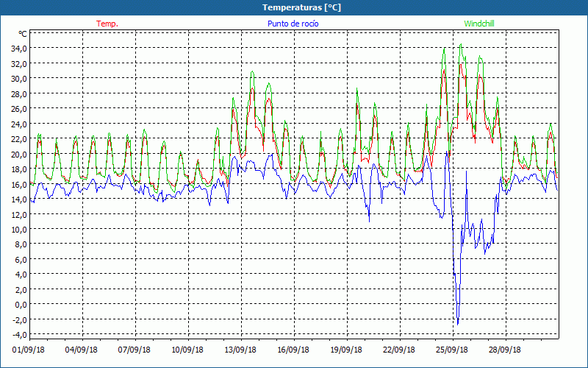
Task: Click the "19/09/18" date label
Action: click(346, 350)
